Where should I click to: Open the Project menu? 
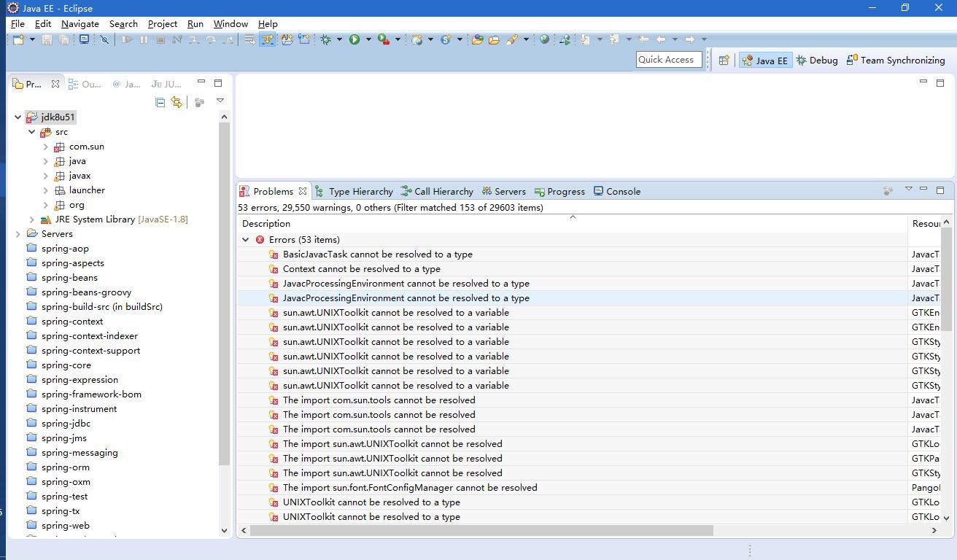(x=163, y=24)
